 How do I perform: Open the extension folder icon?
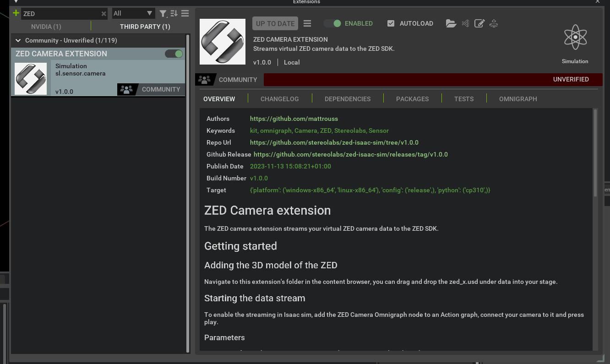[x=451, y=23]
